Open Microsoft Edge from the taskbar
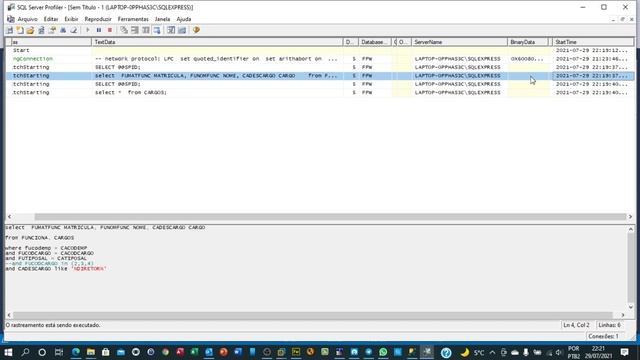 [x=76, y=352]
